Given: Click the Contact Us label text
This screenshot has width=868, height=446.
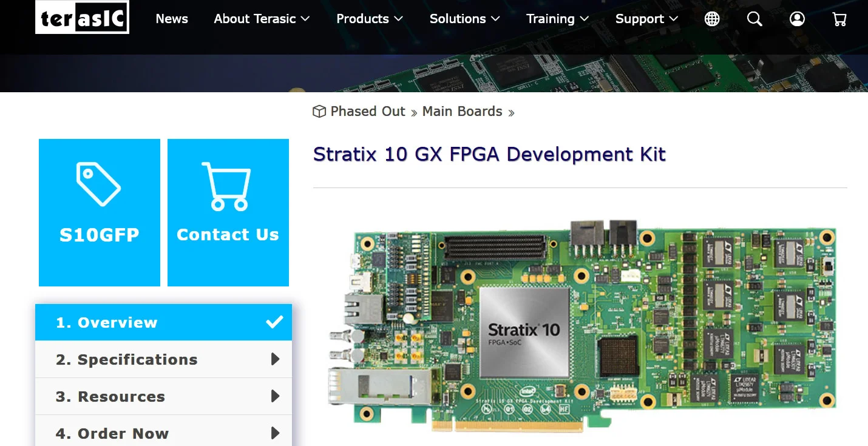Looking at the screenshot, I should point(228,235).
